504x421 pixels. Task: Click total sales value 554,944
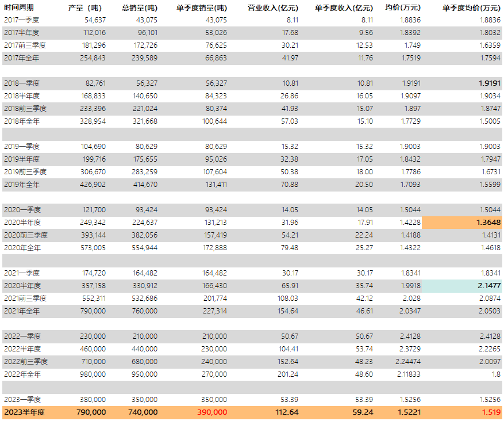(x=144, y=248)
